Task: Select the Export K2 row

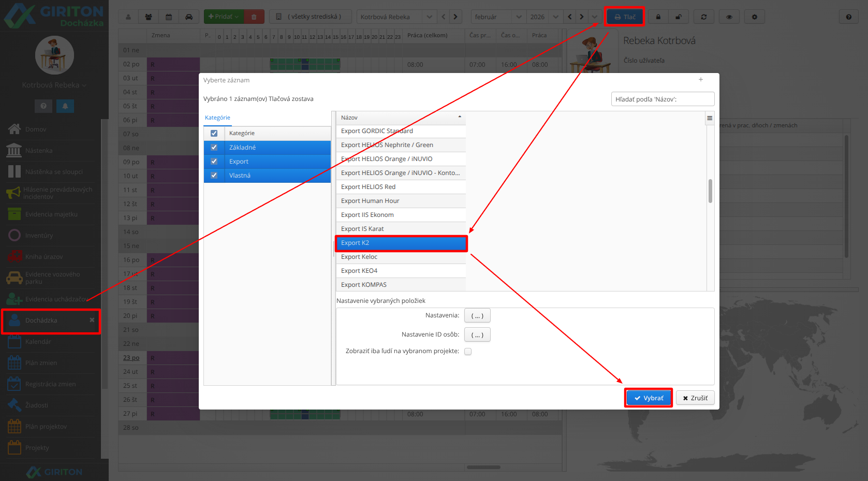Action: tap(401, 243)
